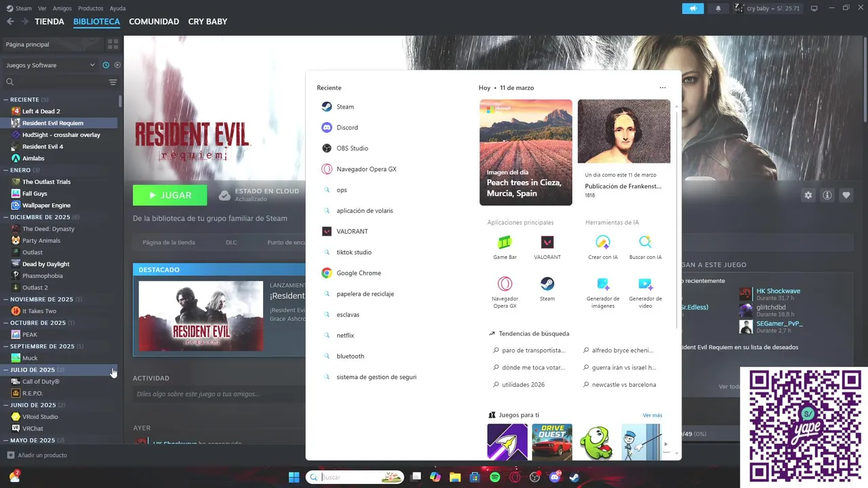Open COMUNIDAD tab in Steam
868x488 pixels.
pyautogui.click(x=154, y=22)
